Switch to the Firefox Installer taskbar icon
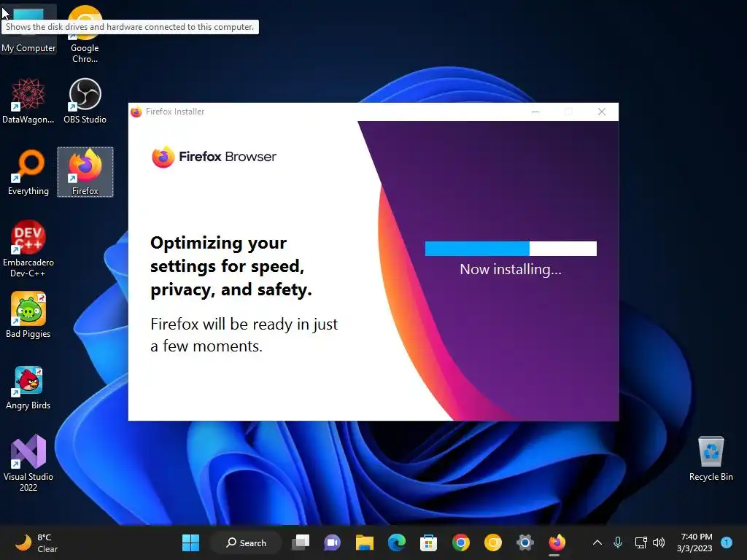The width and height of the screenshot is (747, 560). [x=557, y=542]
